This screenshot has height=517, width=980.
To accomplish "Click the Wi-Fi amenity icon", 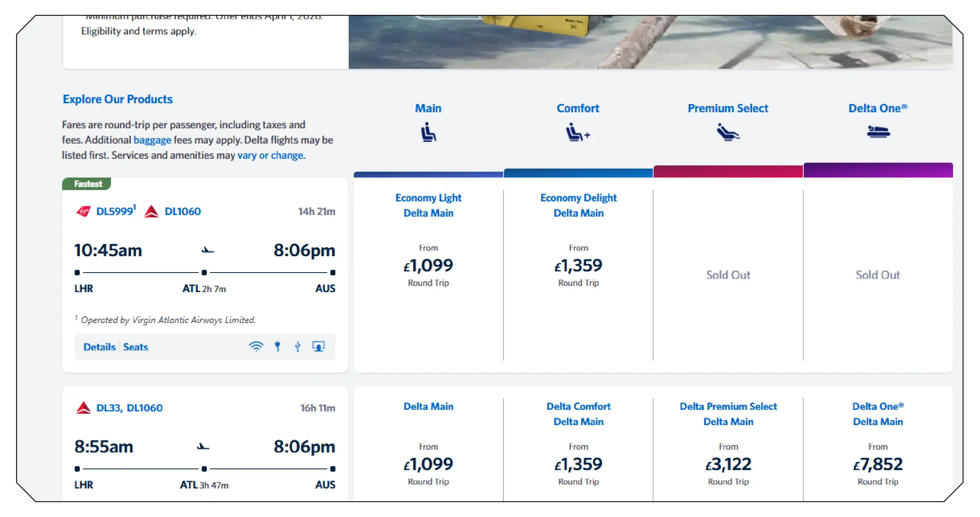I will click(256, 346).
